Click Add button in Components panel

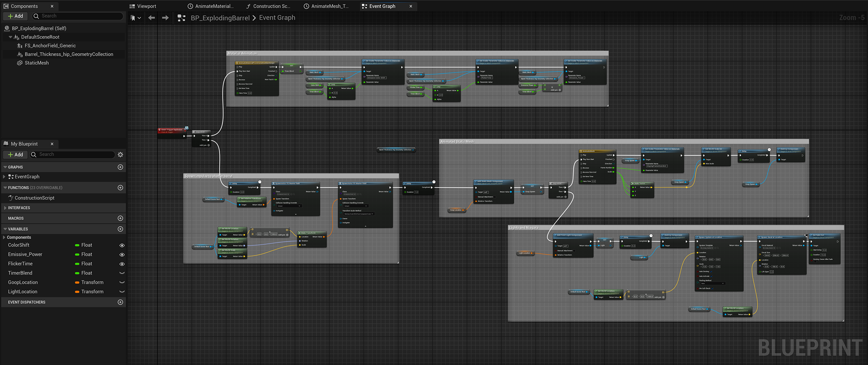click(15, 16)
